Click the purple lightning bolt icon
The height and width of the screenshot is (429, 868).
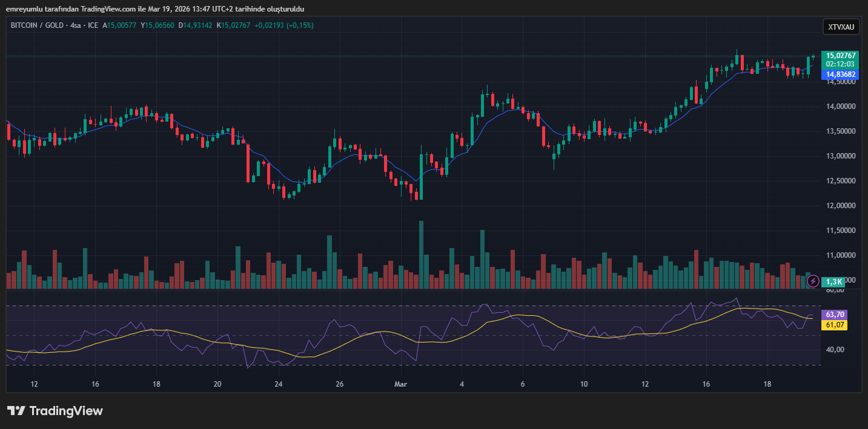[x=813, y=281]
